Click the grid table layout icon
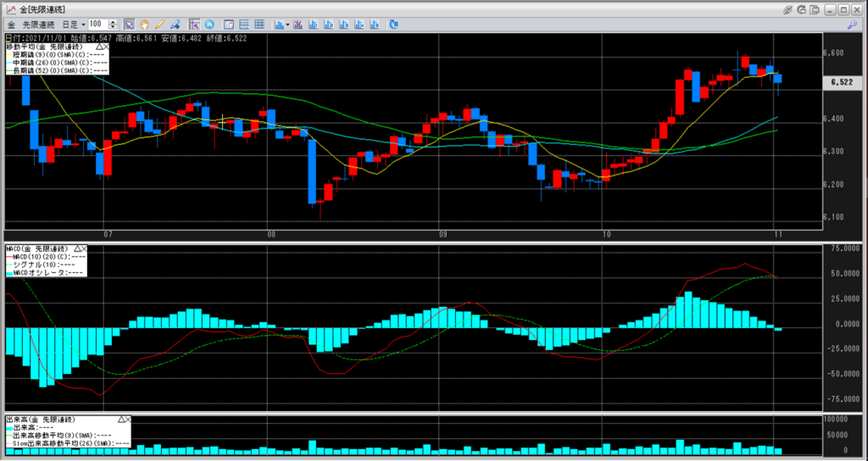Image resolution: width=868 pixels, height=461 pixels. [259, 25]
